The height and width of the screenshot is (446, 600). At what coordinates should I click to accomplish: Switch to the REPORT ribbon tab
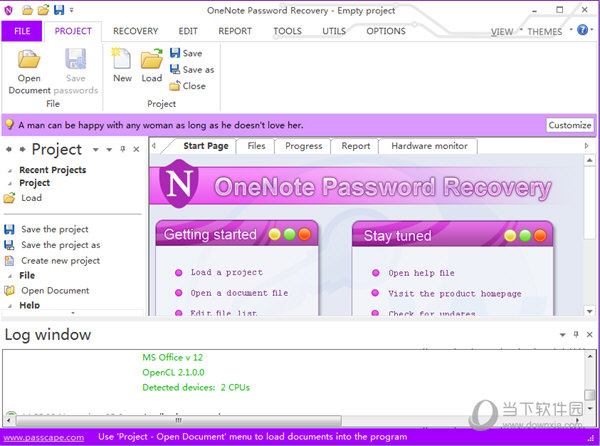pos(235,31)
